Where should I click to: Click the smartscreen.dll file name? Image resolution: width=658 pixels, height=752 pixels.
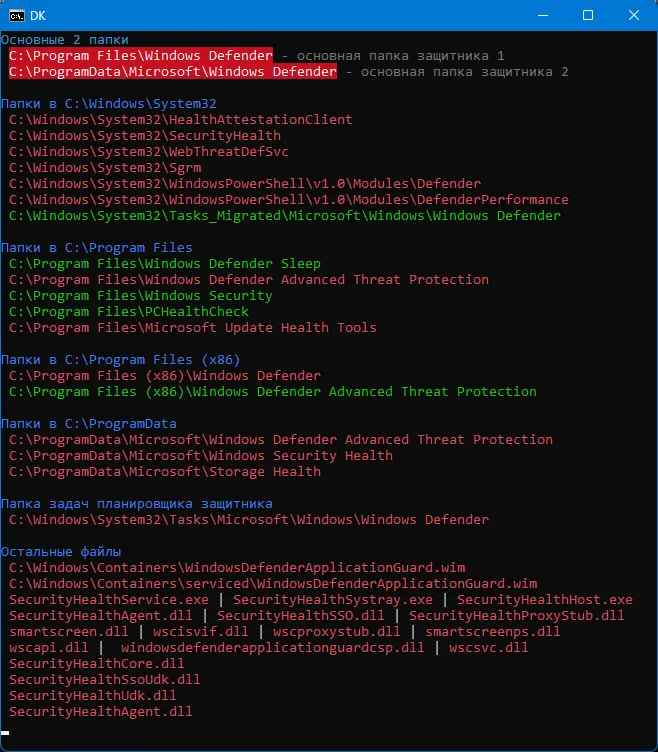[64, 632]
